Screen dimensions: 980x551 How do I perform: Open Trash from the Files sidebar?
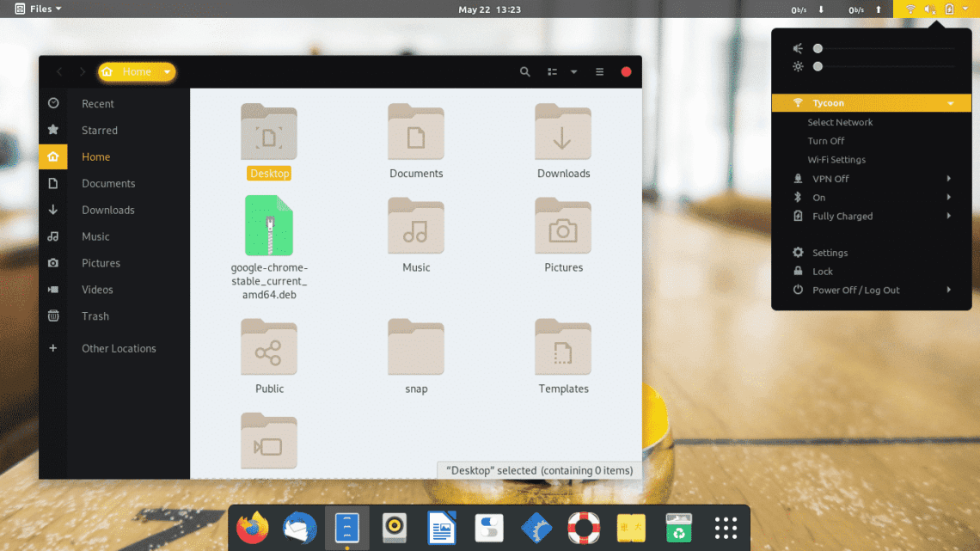coord(95,315)
